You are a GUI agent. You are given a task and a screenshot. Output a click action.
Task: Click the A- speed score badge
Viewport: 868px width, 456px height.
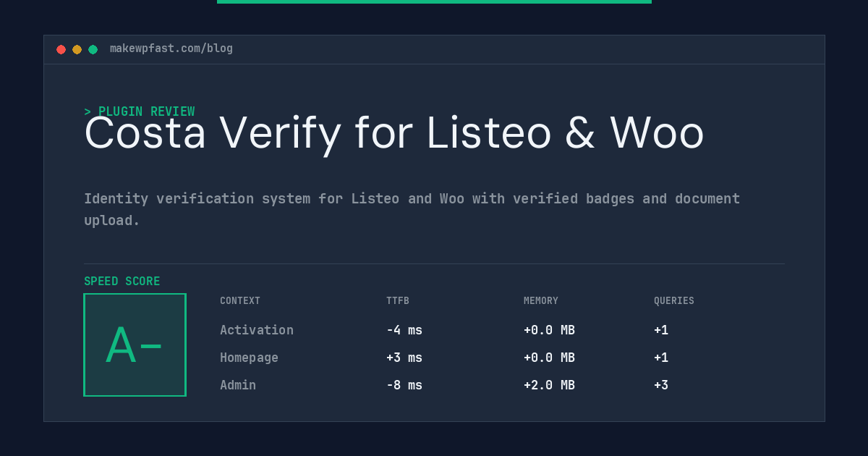(135, 345)
